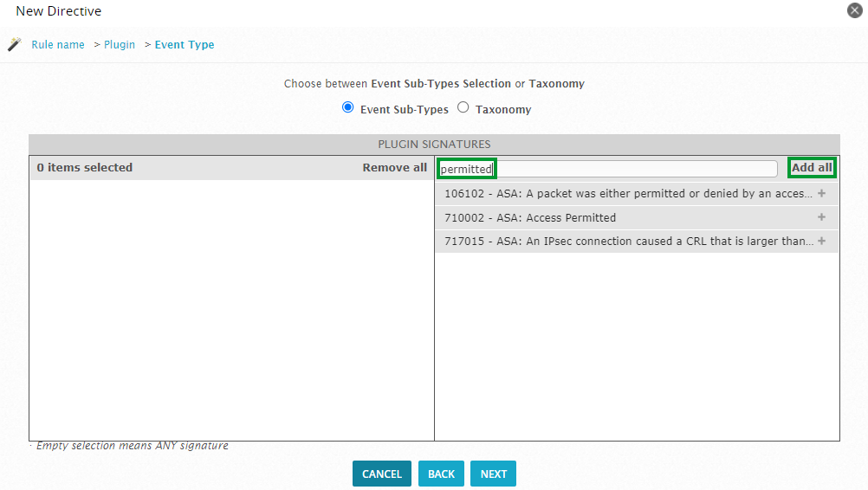Go to Rule name breadcrumb step
868x490 pixels.
(x=57, y=45)
